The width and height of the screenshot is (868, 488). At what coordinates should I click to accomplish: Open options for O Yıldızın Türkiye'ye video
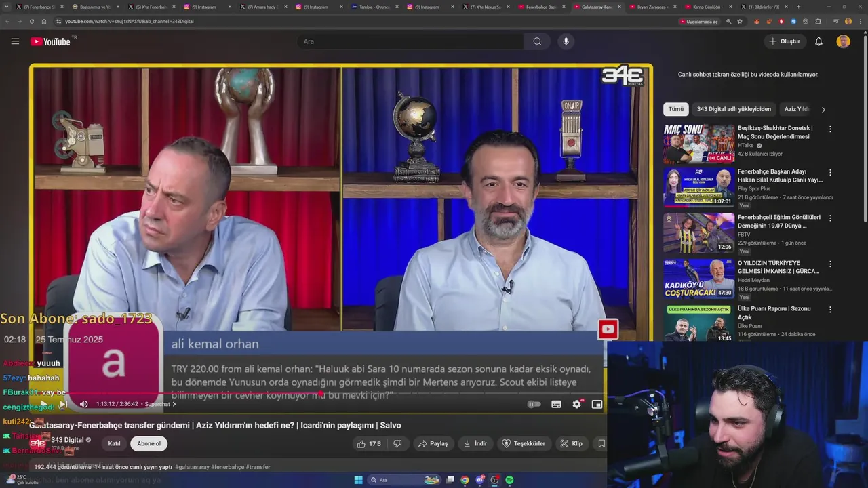pyautogui.click(x=830, y=264)
